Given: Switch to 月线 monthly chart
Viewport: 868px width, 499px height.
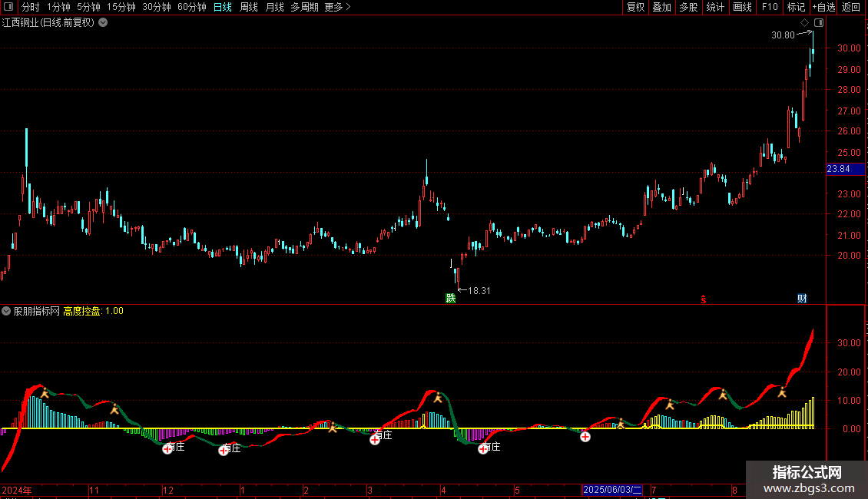Looking at the screenshot, I should coord(274,7).
